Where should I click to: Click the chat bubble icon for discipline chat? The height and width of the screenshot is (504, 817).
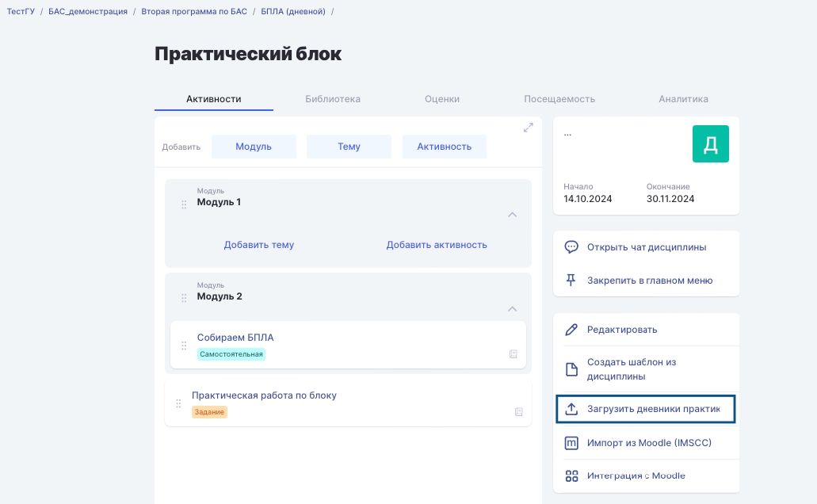571,247
